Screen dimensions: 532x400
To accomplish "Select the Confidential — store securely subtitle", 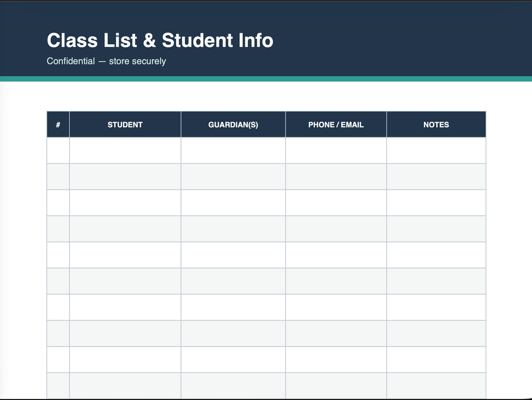I will tap(106, 61).
